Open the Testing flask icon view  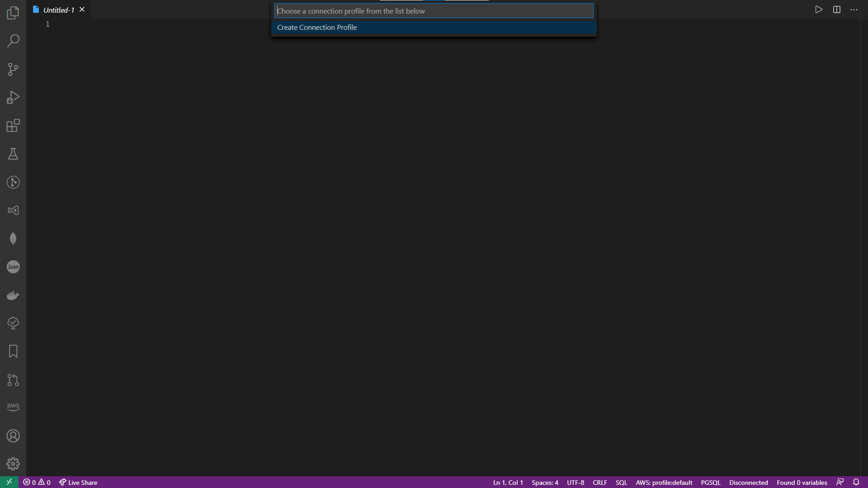click(x=13, y=154)
